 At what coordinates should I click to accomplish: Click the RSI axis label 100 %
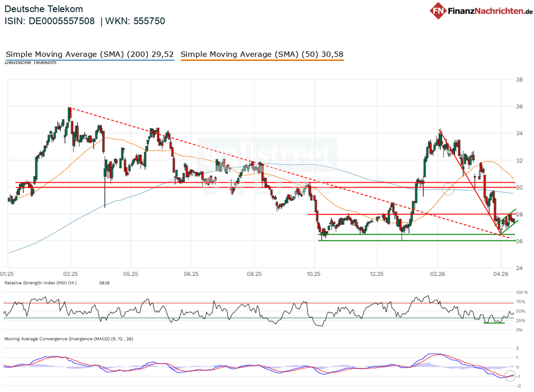(x=521, y=292)
